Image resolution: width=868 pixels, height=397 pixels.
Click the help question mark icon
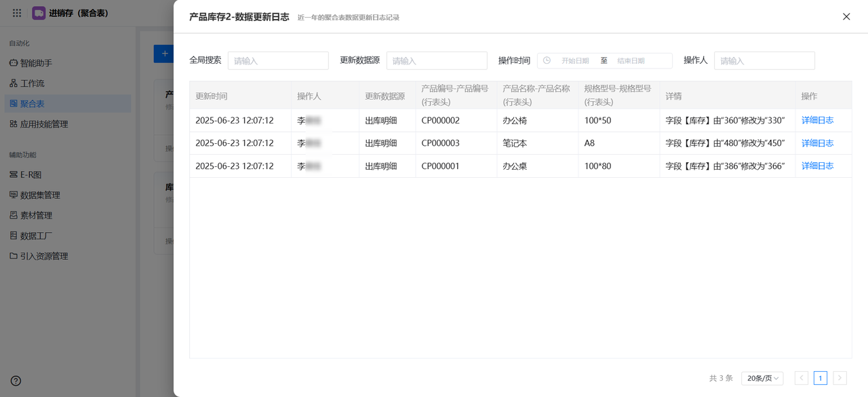pyautogui.click(x=16, y=381)
